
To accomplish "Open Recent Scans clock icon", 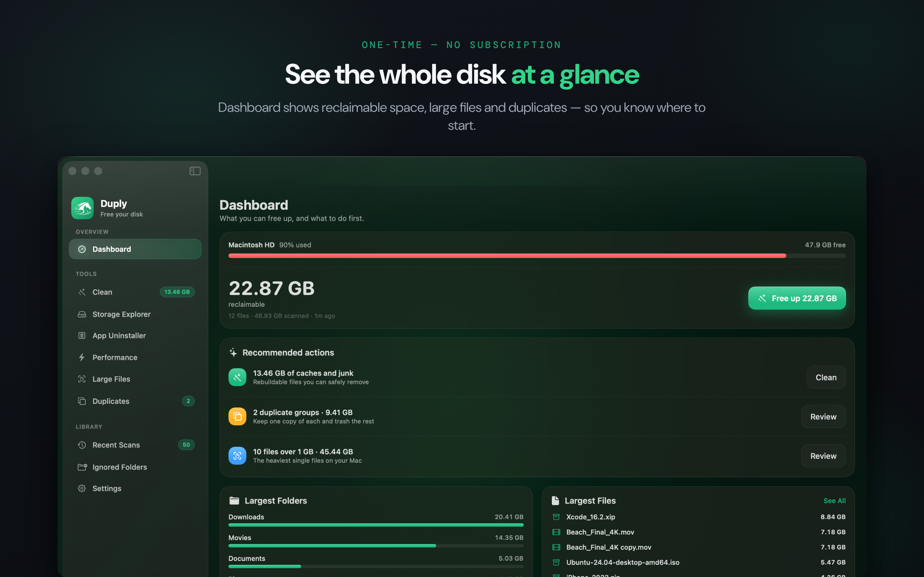I will 82,445.
